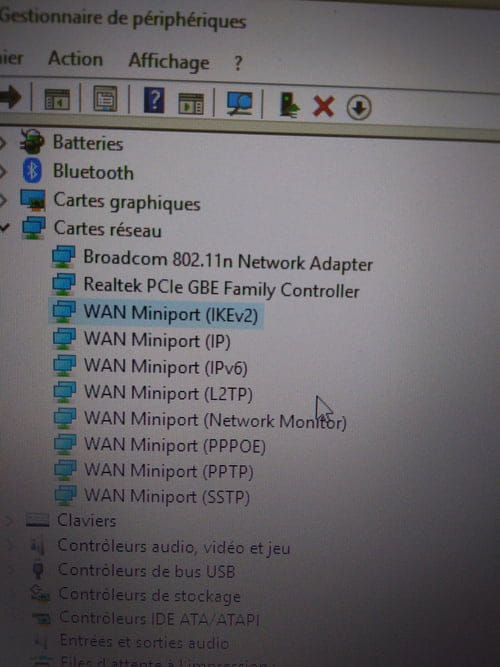Scan for hardware changes monitor icon
The height and width of the screenshot is (667, 500).
(x=239, y=103)
